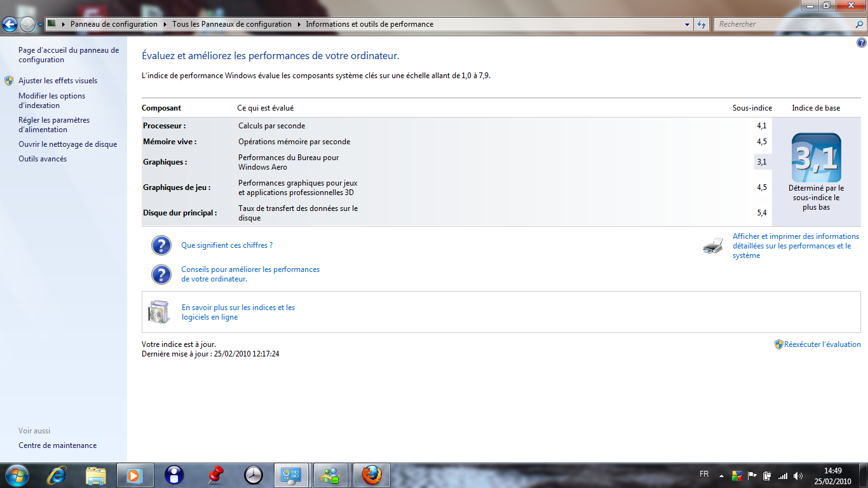Click the 3,1 base score badge

click(817, 158)
